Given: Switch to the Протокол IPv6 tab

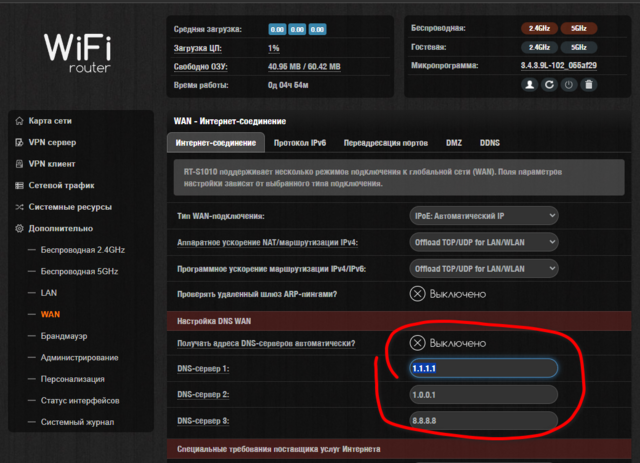Looking at the screenshot, I should point(300,144).
